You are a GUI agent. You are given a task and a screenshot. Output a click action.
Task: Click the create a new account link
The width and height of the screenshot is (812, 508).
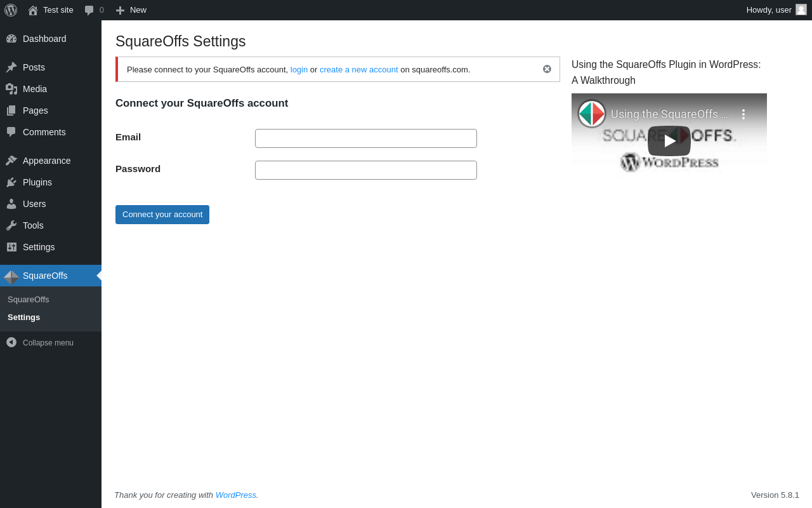coord(358,70)
